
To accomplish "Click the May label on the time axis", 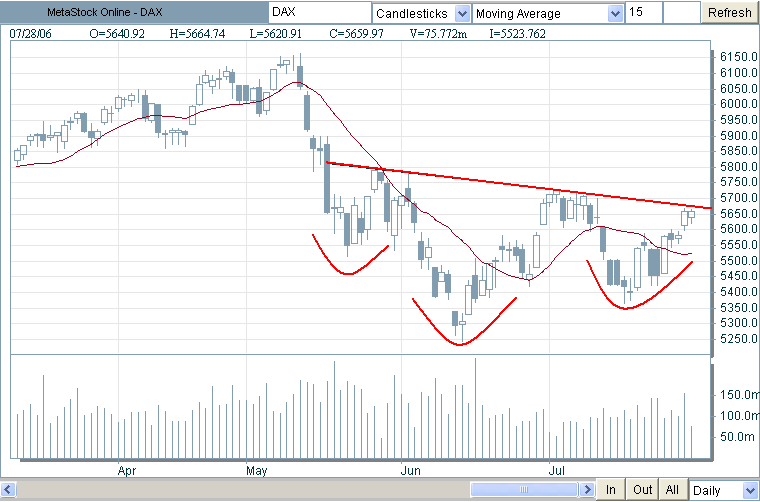I will coord(256,471).
